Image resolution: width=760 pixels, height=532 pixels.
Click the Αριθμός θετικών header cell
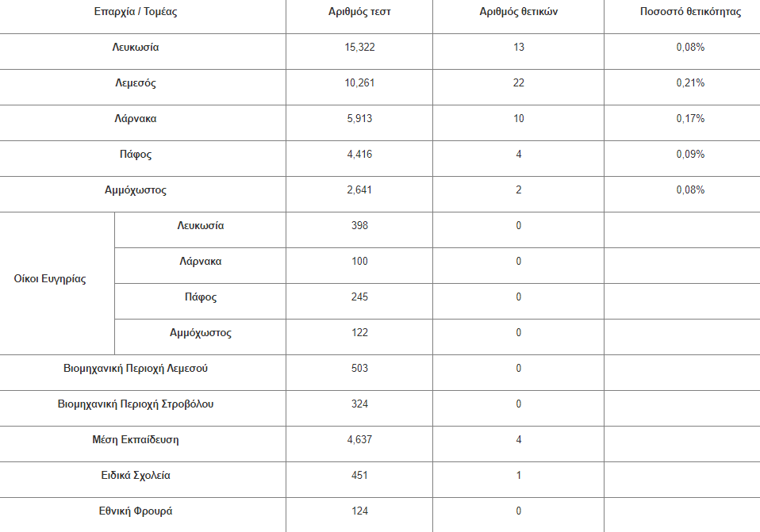[x=518, y=12]
